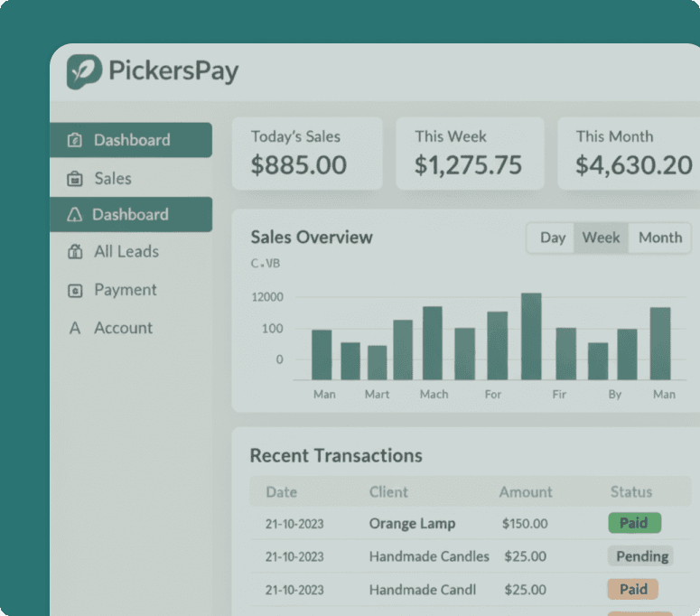The width and height of the screenshot is (700, 616).
Task: Click the 12000 axis label
Action: point(267,297)
